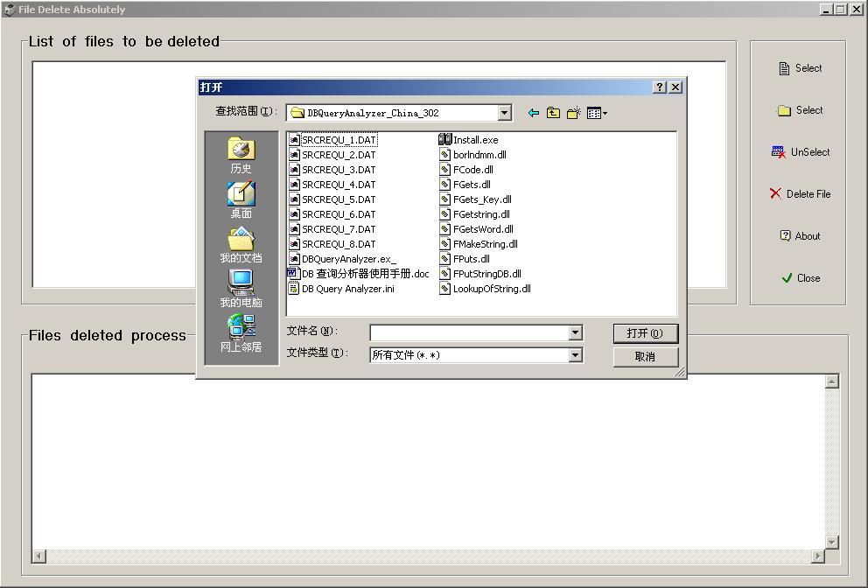Expand the 文件名 filename dropdown arrow

575,332
